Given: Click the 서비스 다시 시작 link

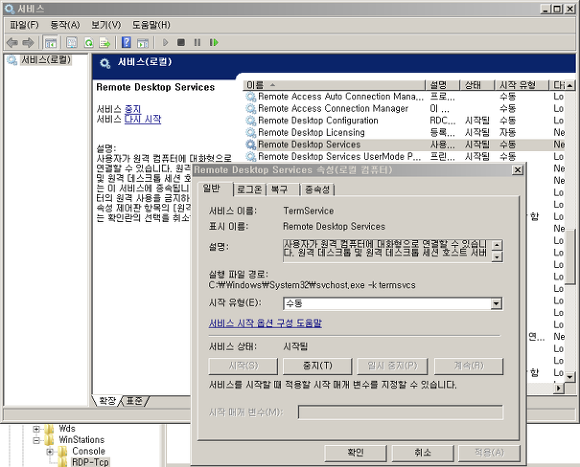Looking at the screenshot, I should pos(143,119).
